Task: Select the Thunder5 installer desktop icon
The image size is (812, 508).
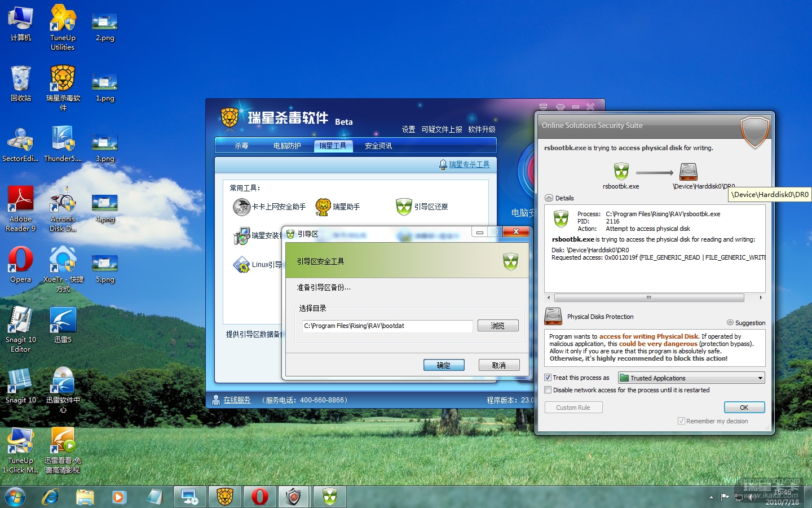Action: tap(63, 144)
